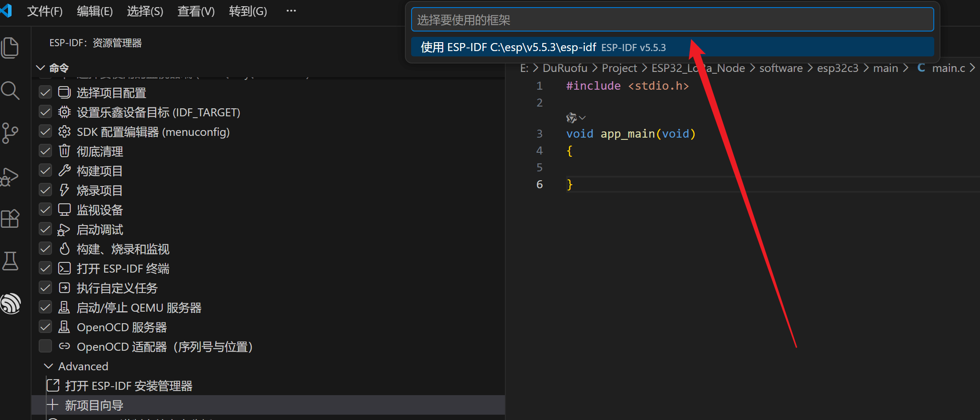Click the 选择要使用的框架 input box

tap(672, 20)
